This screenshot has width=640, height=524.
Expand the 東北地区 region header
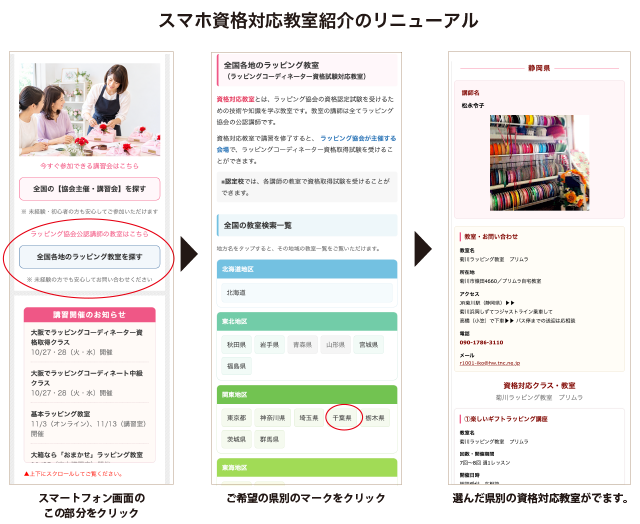307,321
